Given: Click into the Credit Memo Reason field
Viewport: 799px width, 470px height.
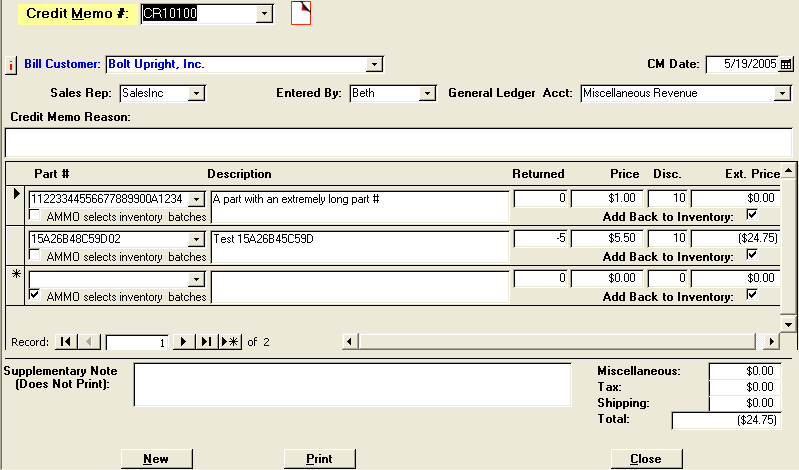Looking at the screenshot, I should point(398,141).
